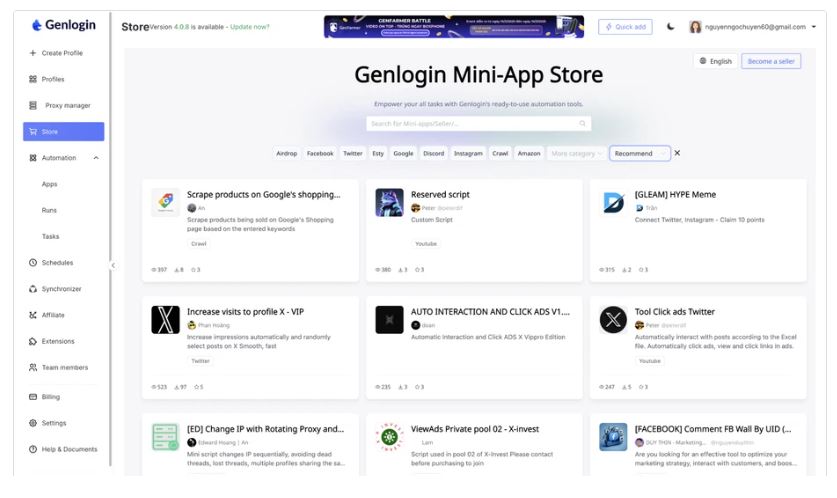This screenshot has width=837, height=498.
Task: Collapse the Automation section chevron
Action: [x=96, y=158]
